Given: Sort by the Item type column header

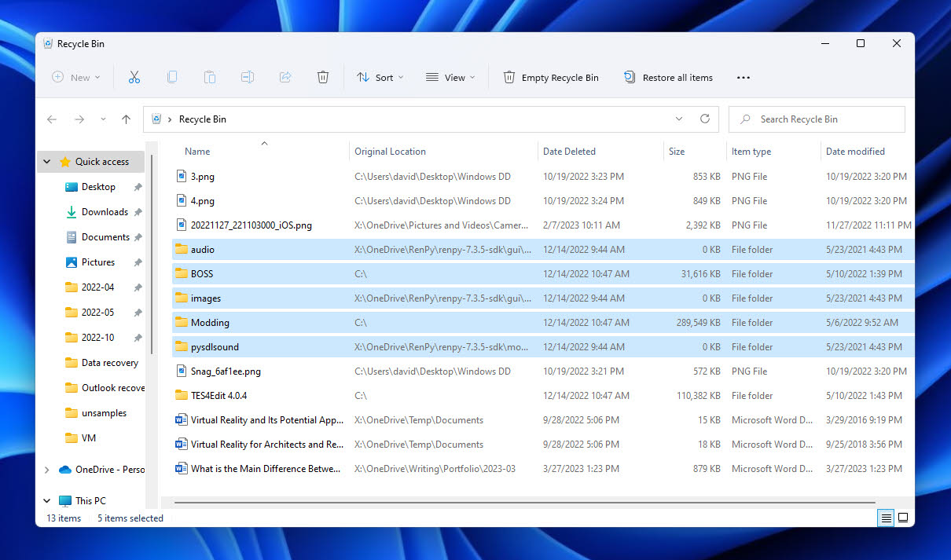Looking at the screenshot, I should pyautogui.click(x=751, y=152).
